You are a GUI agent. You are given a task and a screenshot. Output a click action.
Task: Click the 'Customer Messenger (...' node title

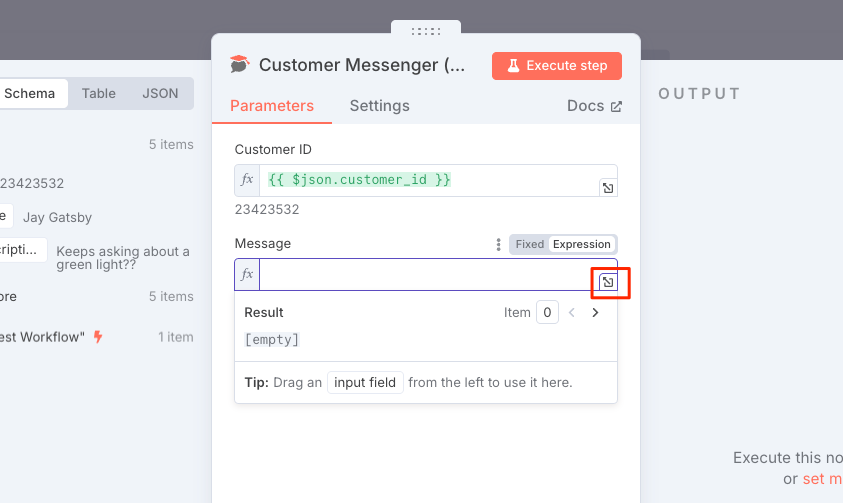pos(362,65)
